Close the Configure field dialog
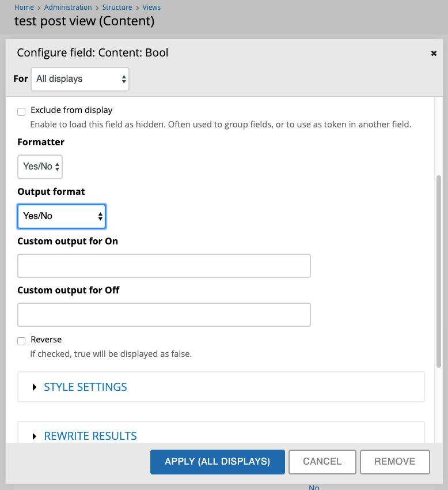448x490 pixels. (x=434, y=52)
